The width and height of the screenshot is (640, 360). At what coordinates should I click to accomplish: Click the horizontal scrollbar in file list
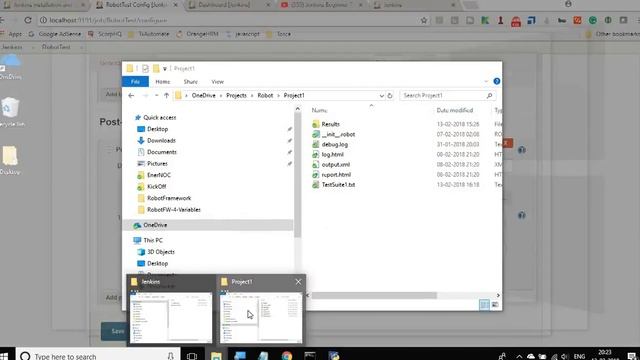(374, 295)
